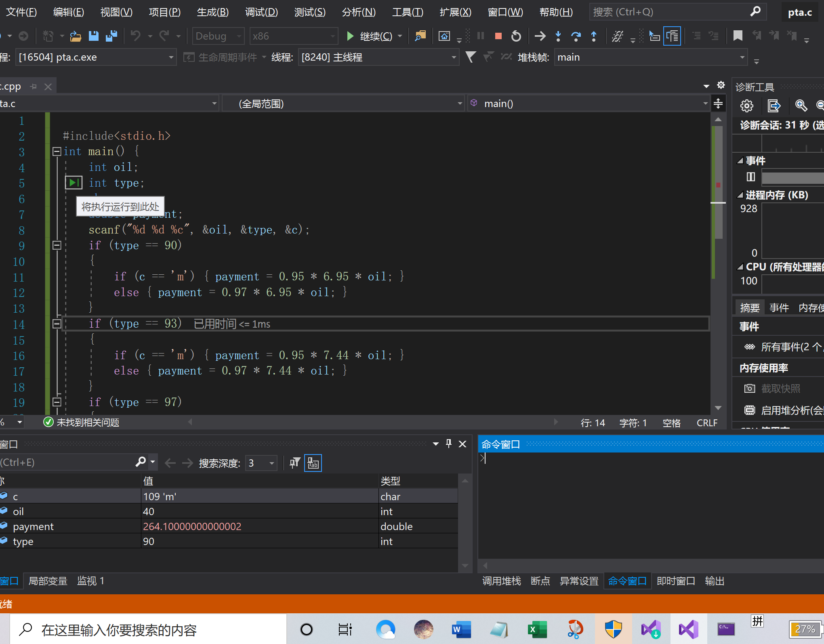Click the diagnostic tools zoom in icon
The image size is (824, 644).
[x=801, y=106]
